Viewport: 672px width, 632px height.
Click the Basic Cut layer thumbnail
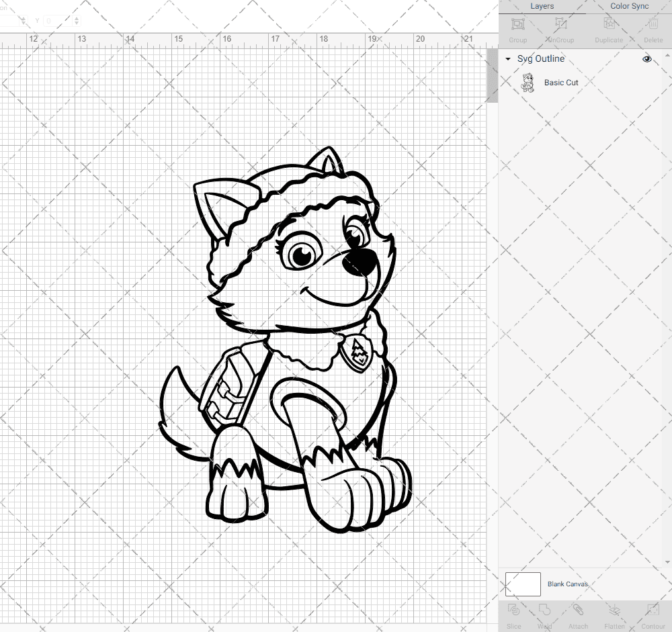pyautogui.click(x=529, y=82)
